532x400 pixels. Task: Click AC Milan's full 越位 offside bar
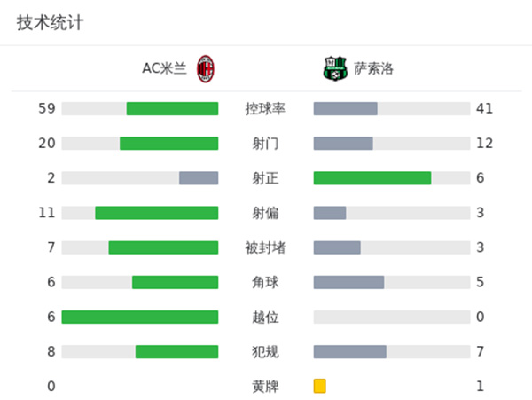(140, 317)
